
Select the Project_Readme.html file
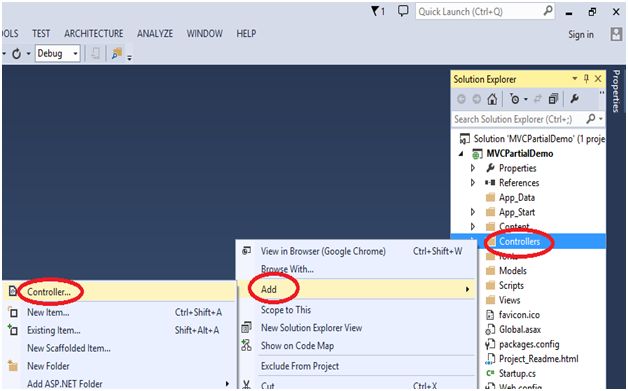point(539,359)
